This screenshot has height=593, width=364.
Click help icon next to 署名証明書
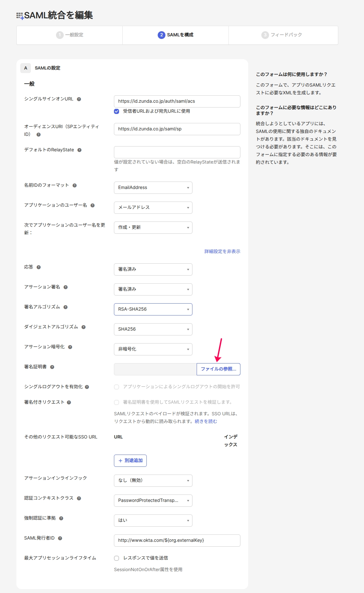[x=52, y=367]
